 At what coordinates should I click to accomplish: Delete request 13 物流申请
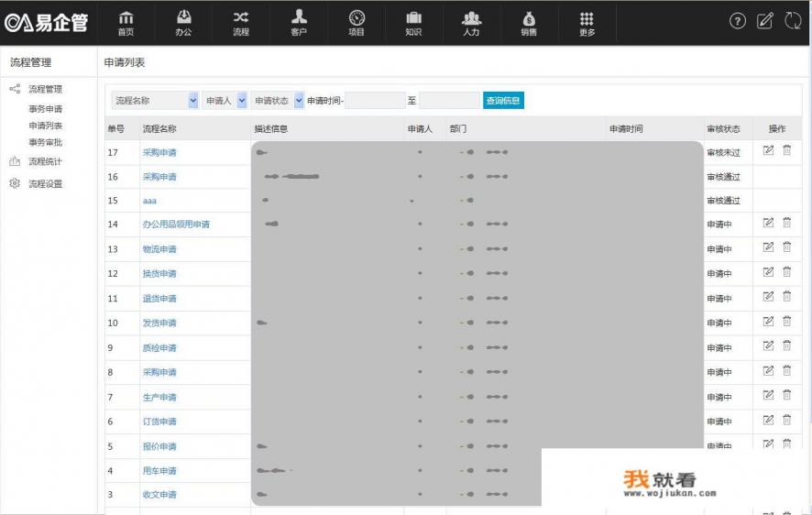[x=786, y=247]
